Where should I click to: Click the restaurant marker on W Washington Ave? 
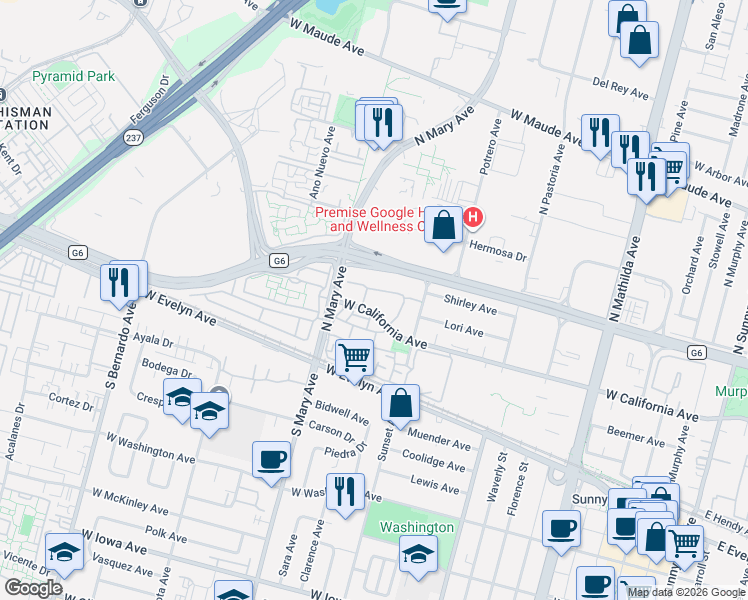(345, 493)
